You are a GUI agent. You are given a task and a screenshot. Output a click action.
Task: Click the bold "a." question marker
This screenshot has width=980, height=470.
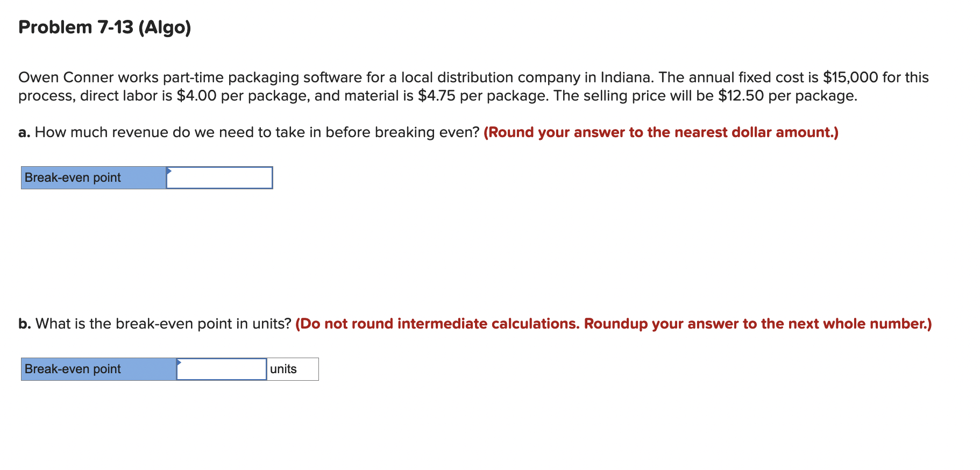pos(24,132)
